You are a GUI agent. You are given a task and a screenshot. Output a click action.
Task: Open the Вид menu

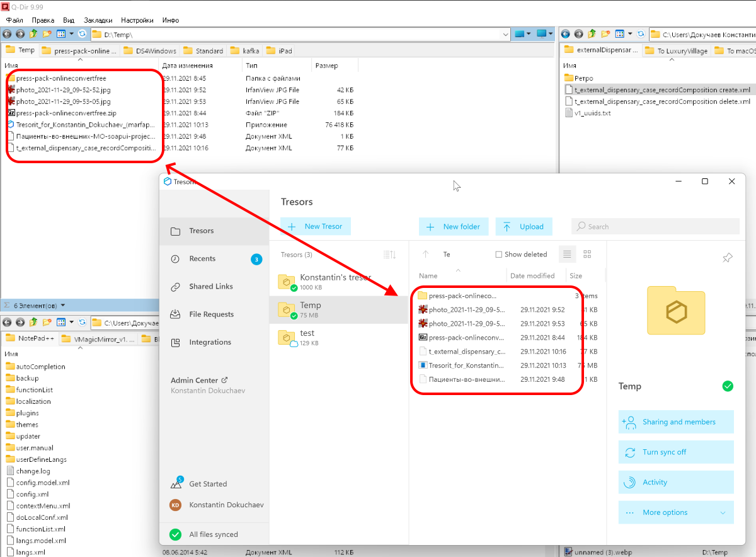pyautogui.click(x=69, y=20)
